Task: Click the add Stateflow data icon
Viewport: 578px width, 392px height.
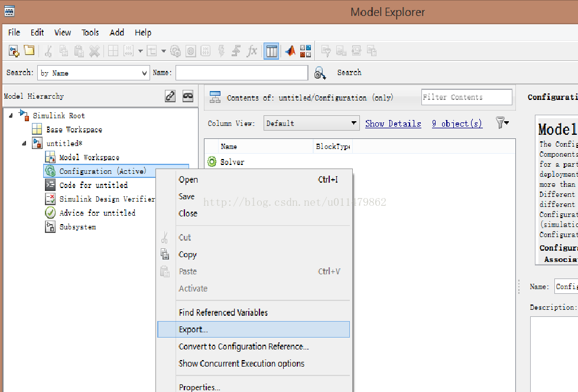Action: coord(205,51)
